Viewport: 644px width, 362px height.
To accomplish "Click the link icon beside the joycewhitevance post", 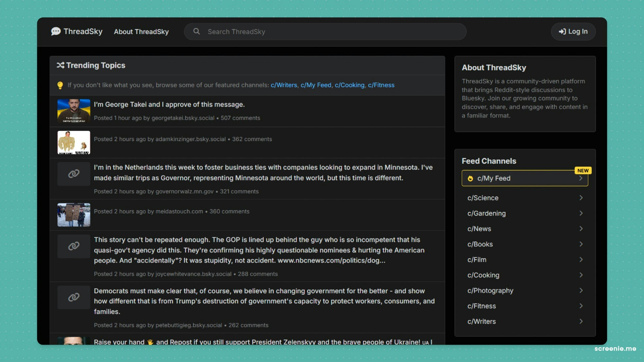I will [x=74, y=246].
